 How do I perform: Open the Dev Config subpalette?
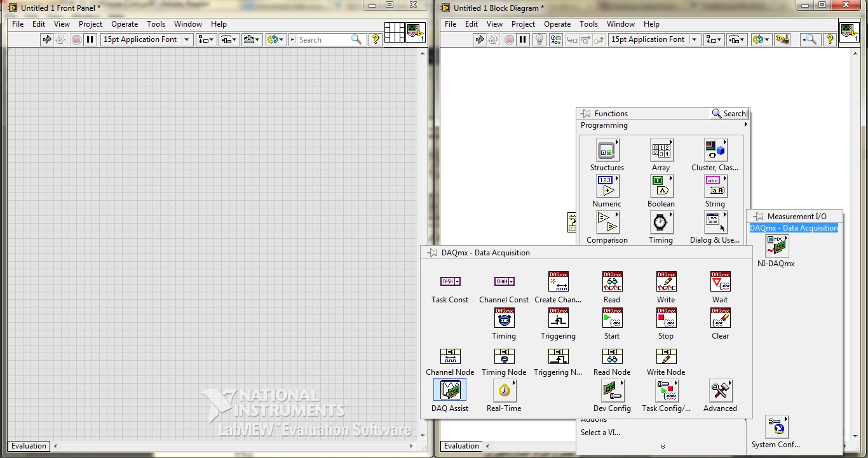[x=612, y=390]
